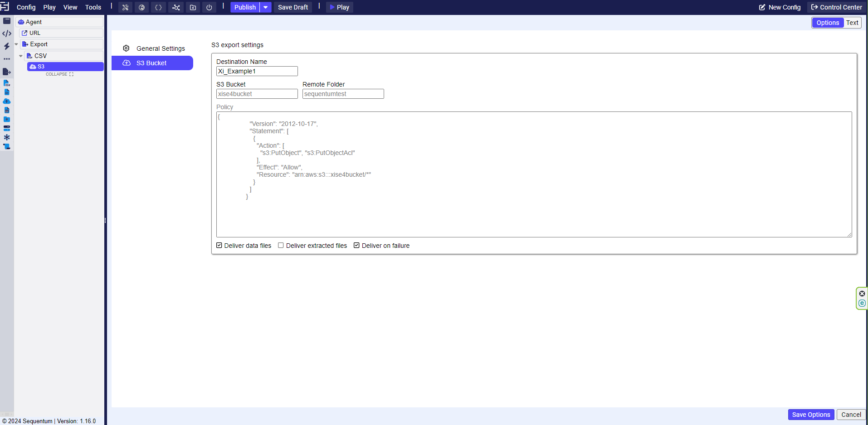Click the Destination Name input field
868x425 pixels.
click(x=257, y=71)
